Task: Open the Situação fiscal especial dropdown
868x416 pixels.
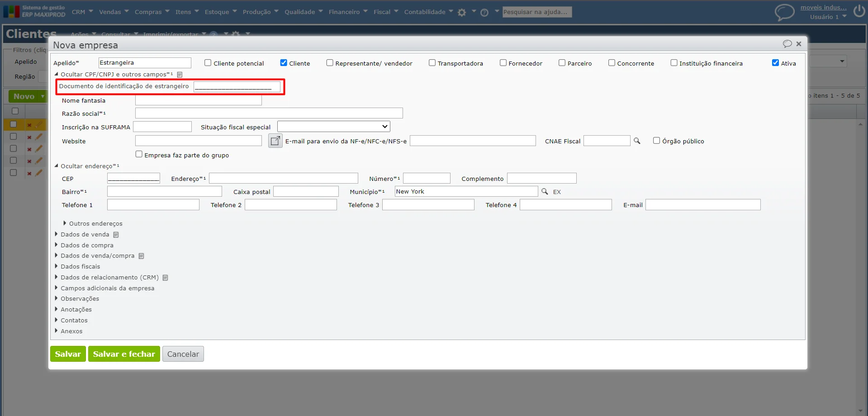Action: tap(334, 127)
